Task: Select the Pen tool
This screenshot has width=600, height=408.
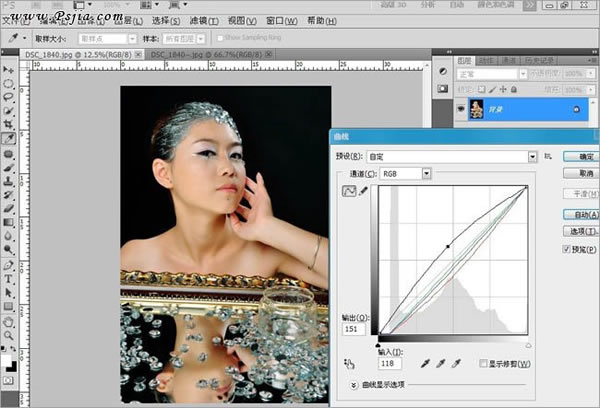Action: 8,265
